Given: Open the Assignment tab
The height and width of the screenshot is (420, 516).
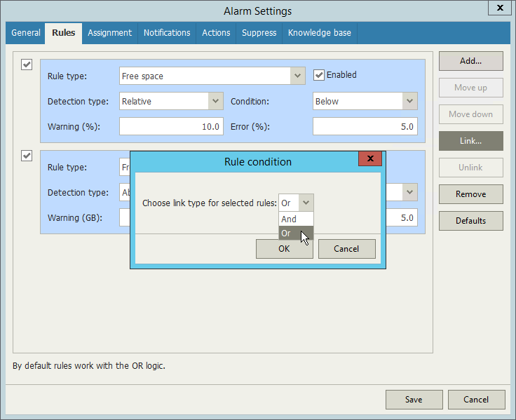Looking at the screenshot, I should pyautogui.click(x=109, y=33).
